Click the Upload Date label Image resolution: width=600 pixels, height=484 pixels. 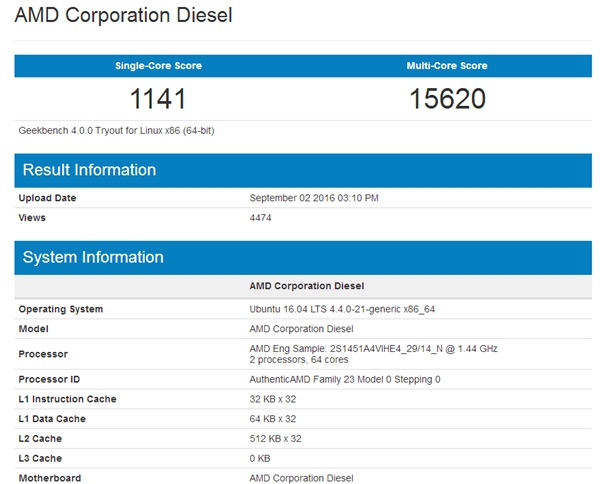(47, 198)
